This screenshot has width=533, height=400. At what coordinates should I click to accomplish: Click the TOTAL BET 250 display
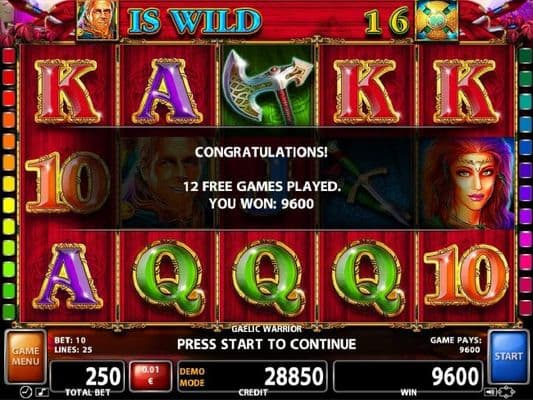point(87,376)
